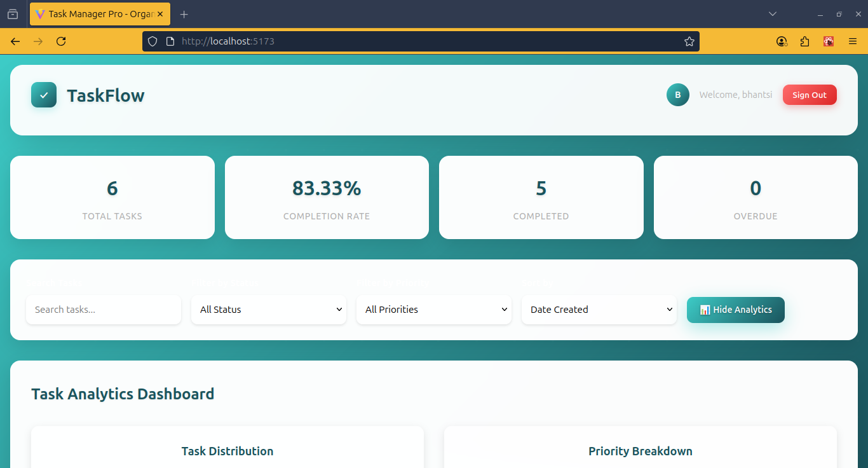The height and width of the screenshot is (468, 868).
Task: Sign out with the Sign Out button
Action: click(x=810, y=95)
